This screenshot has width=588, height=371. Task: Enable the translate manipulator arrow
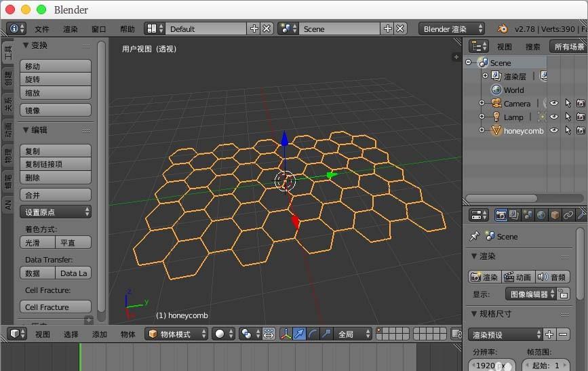(300, 334)
